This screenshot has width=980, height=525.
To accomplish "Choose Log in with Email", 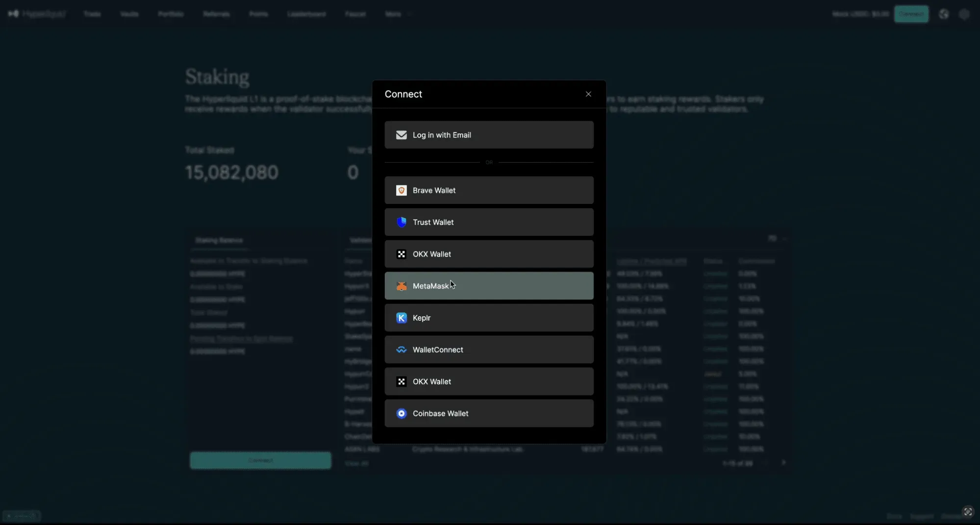I will [x=489, y=135].
